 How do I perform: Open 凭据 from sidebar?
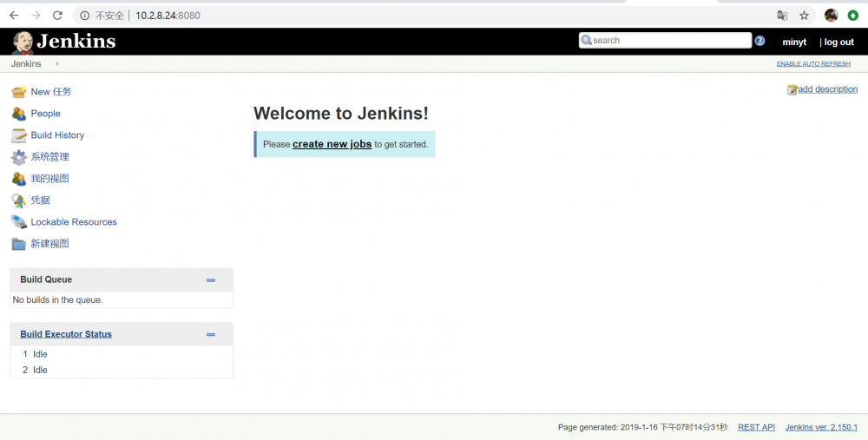click(x=41, y=200)
